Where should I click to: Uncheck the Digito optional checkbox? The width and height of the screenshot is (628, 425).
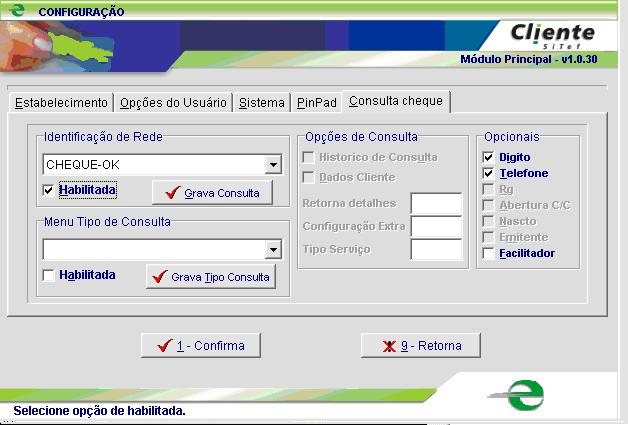pyautogui.click(x=488, y=157)
